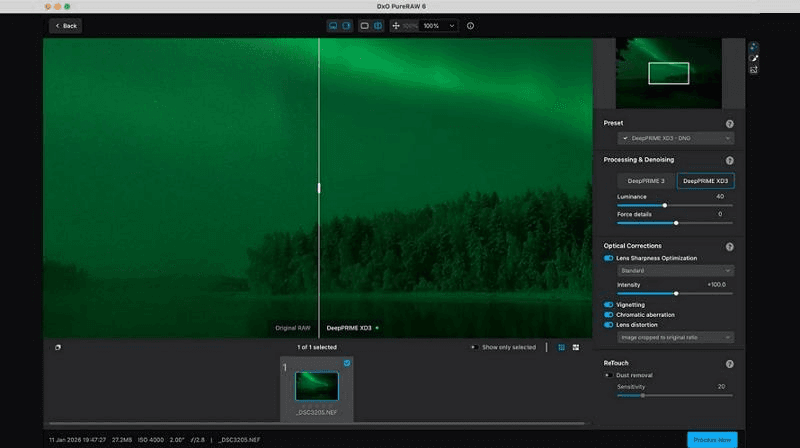Adjust the Force details slider
Viewport: 800px width, 448px height.
pos(674,223)
